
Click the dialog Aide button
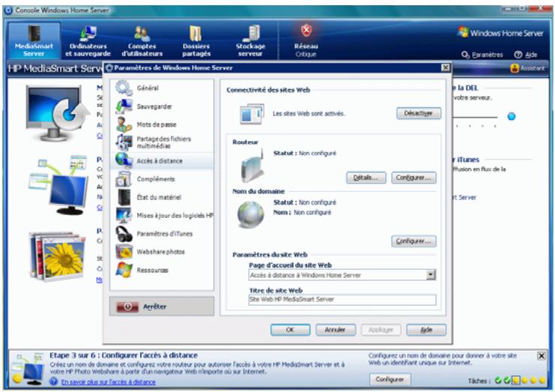point(426,330)
